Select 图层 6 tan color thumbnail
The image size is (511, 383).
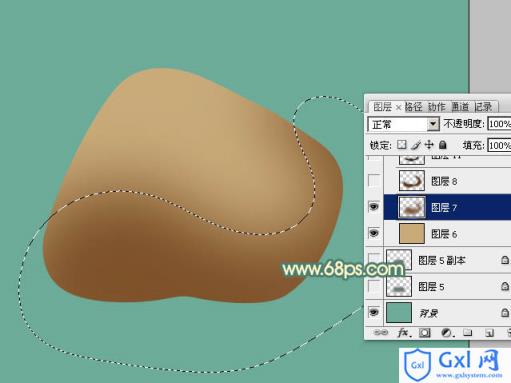412,233
